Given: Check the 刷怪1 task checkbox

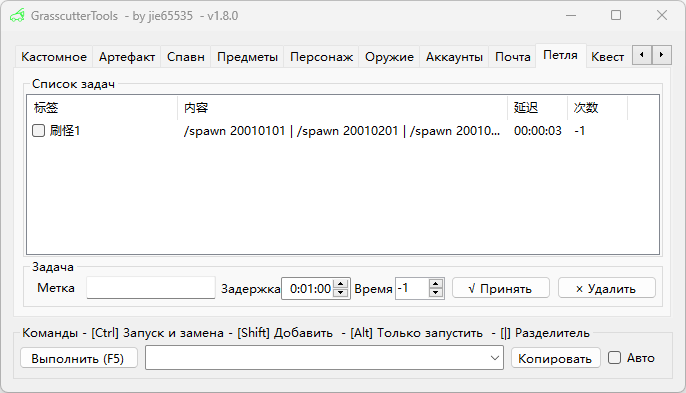Looking at the screenshot, I should click(38, 130).
